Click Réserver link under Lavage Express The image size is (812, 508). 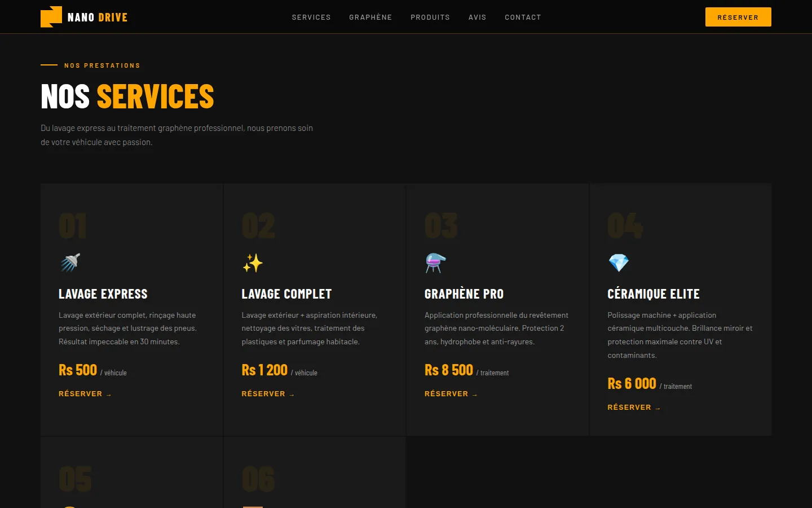click(85, 394)
